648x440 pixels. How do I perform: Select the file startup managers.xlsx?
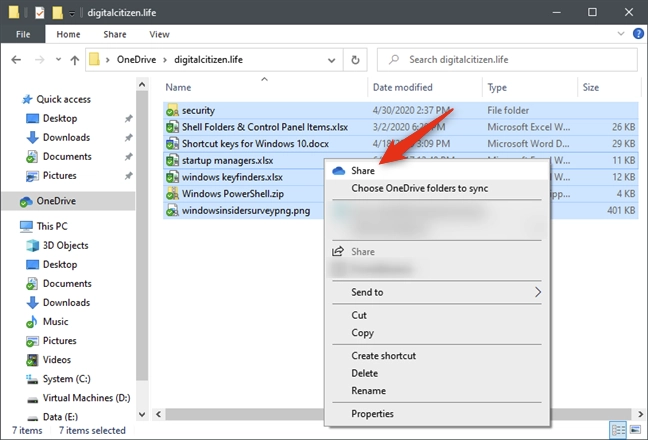point(227,161)
